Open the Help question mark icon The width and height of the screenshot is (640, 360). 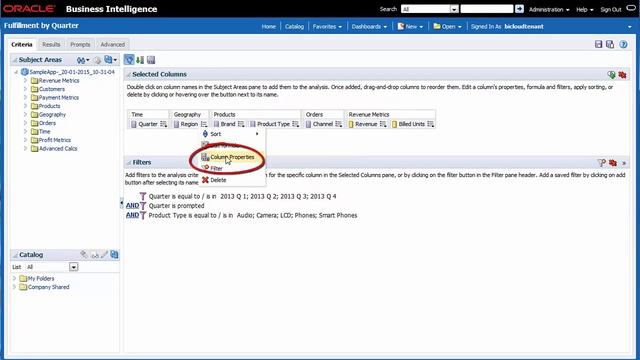[x=623, y=44]
